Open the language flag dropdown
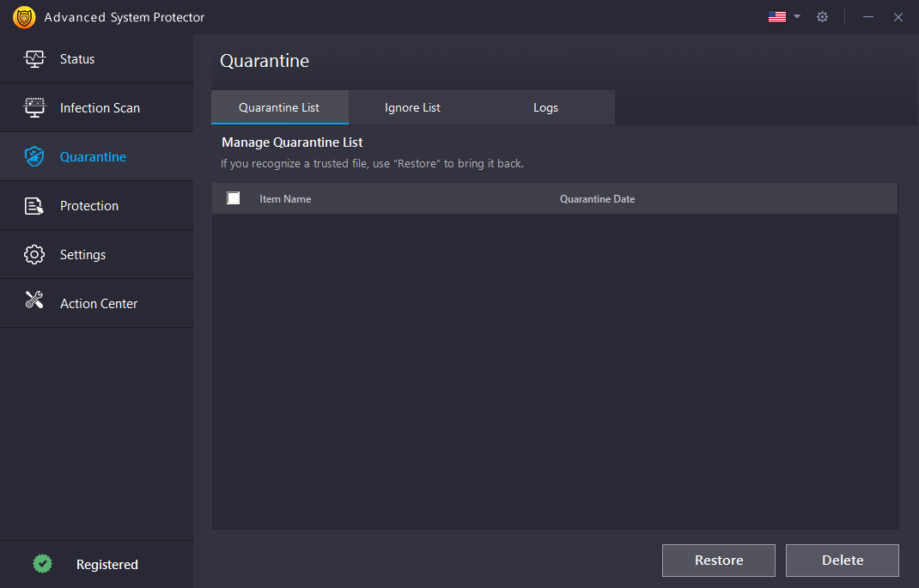This screenshot has height=588, width=919. tap(783, 17)
